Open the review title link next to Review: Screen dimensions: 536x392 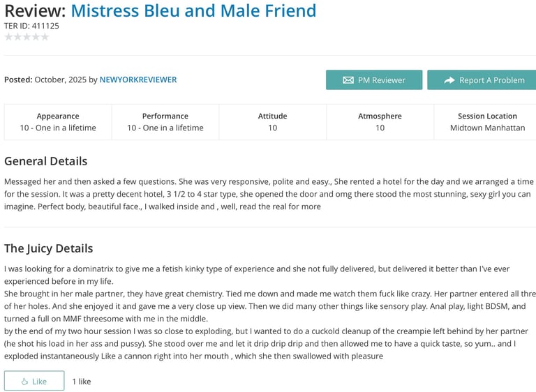193,10
